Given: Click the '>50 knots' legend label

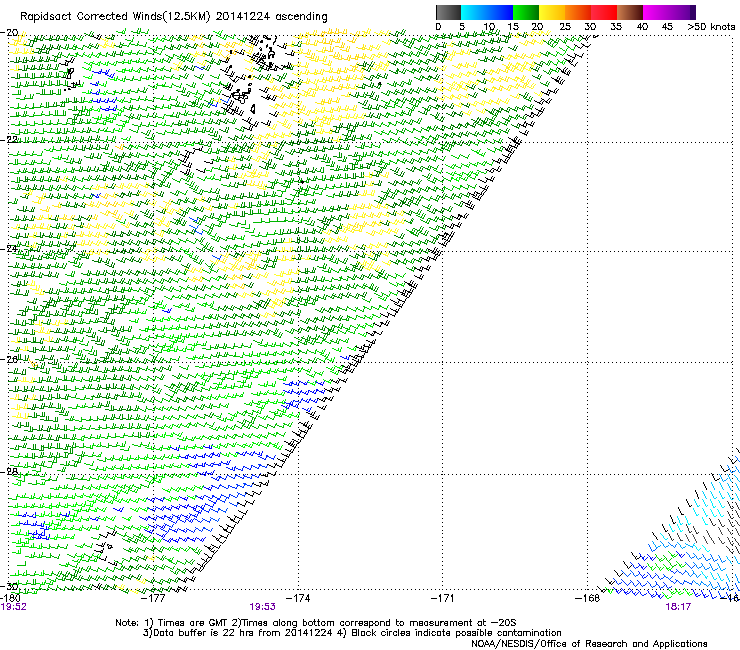Looking at the screenshot, I should (x=712, y=27).
